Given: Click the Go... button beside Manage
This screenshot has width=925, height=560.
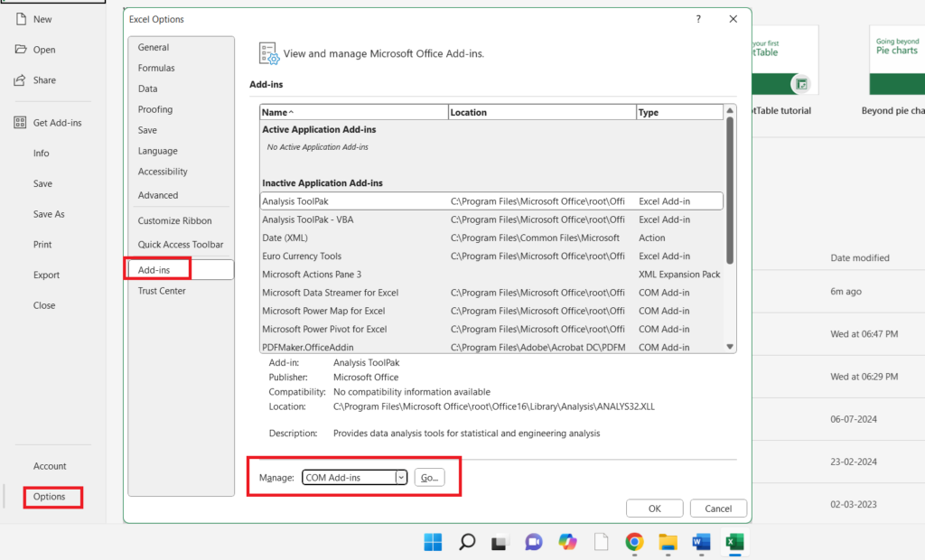Looking at the screenshot, I should coord(429,478).
